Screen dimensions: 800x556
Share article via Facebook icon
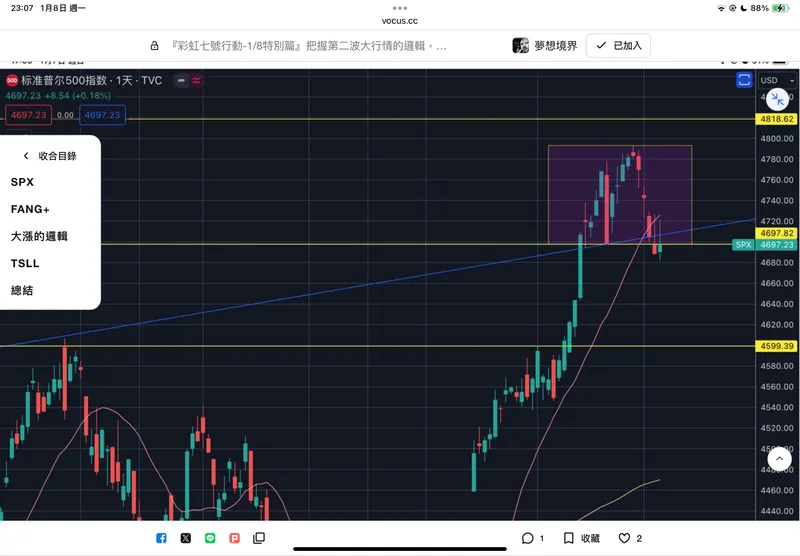[161, 538]
